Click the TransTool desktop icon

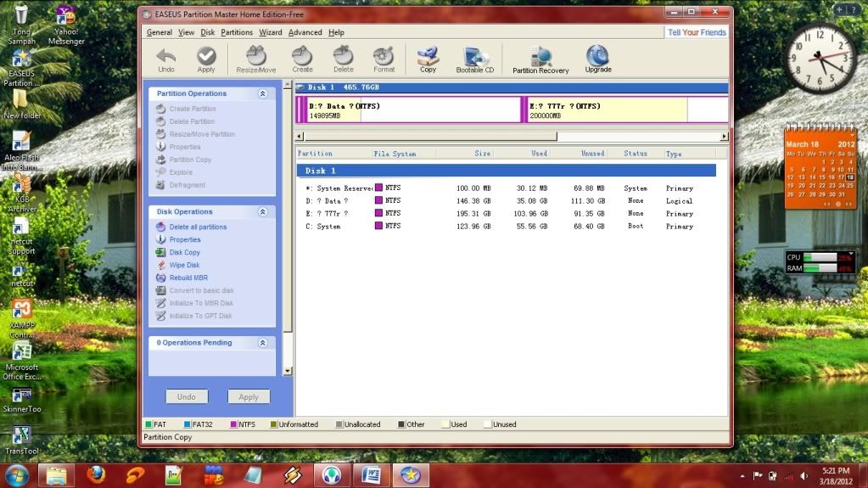pos(21,441)
